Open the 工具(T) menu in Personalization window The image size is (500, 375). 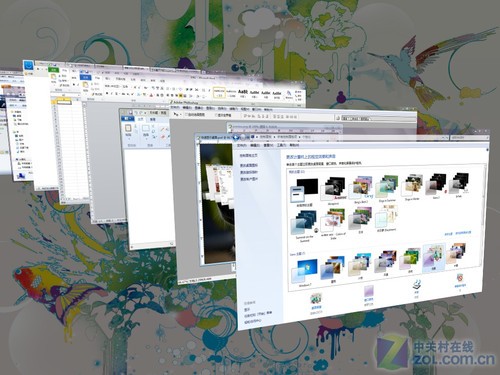(281, 145)
